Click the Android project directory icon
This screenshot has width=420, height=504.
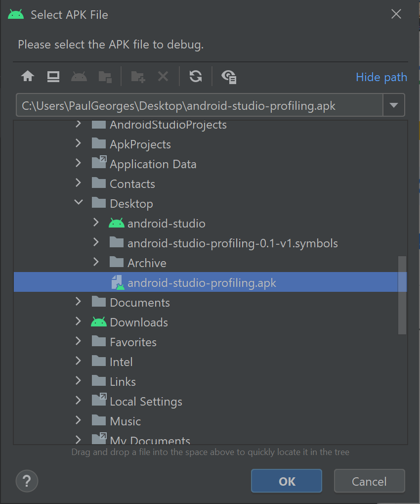pos(79,77)
